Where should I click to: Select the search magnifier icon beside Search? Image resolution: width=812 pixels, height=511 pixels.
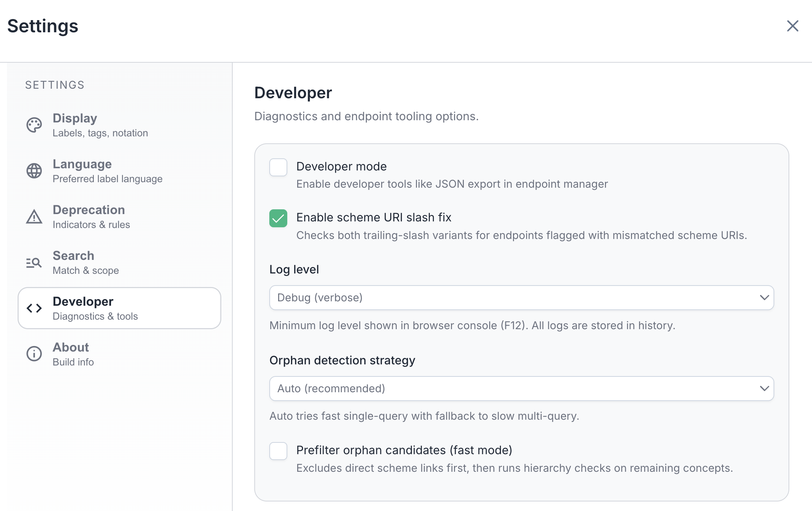coord(33,262)
